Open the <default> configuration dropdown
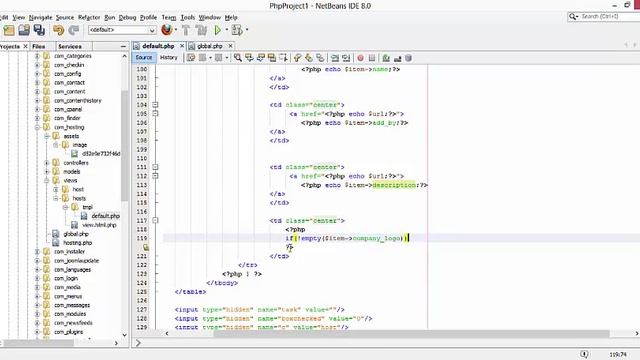Viewport: 640px width, 360px height. click(122, 30)
